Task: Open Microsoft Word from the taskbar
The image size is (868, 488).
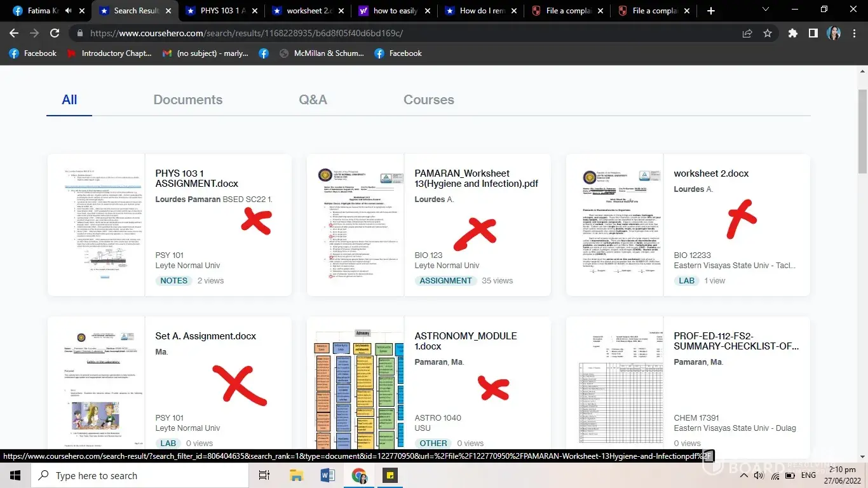Action: point(328,475)
